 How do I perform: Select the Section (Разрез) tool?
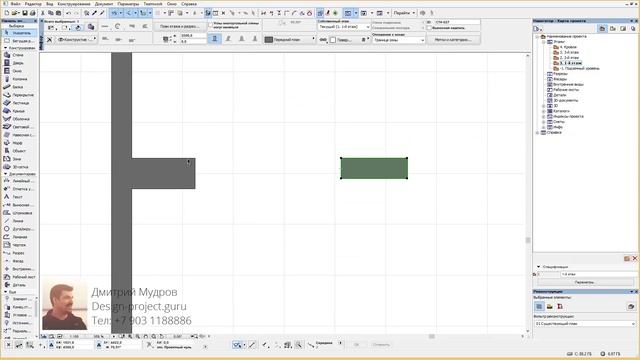point(18,253)
